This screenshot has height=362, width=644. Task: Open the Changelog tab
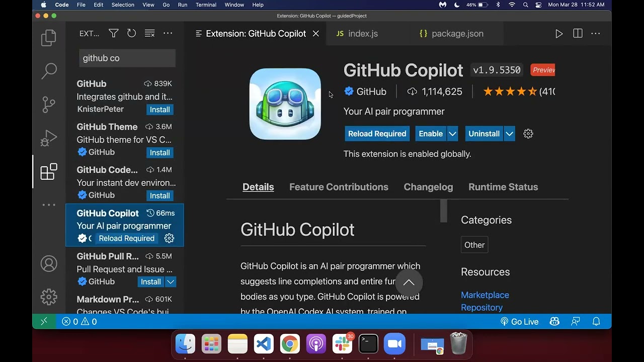pos(428,187)
